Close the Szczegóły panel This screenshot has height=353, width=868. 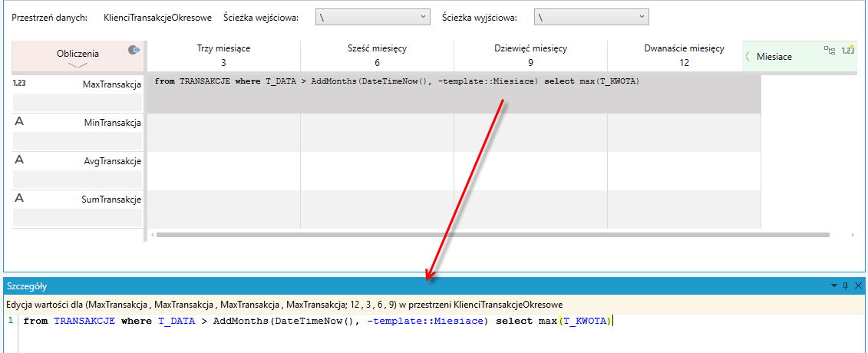tap(858, 286)
